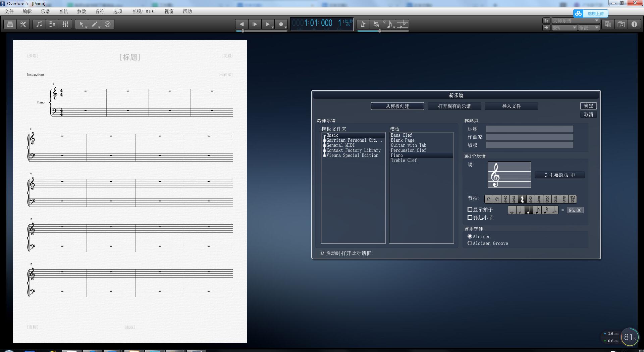This screenshot has height=352, width=644.
Task: Click the info icon on the toolbar
Action: pos(634,24)
